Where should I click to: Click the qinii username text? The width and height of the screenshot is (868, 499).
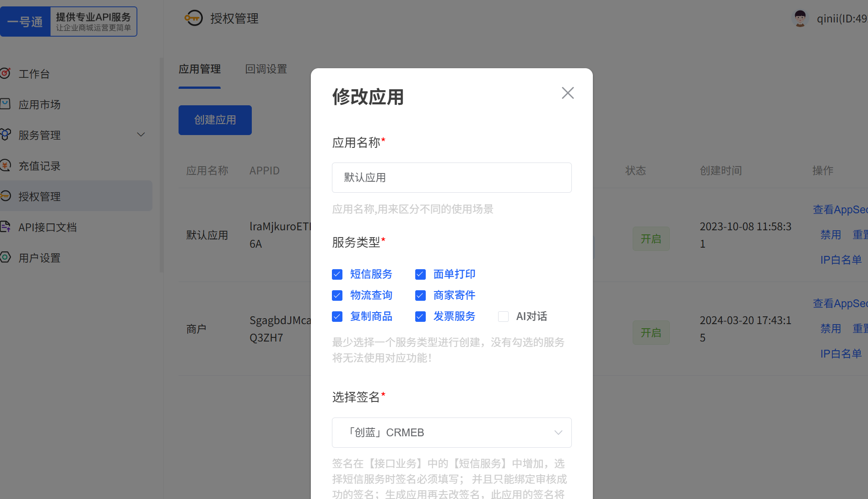(x=842, y=18)
